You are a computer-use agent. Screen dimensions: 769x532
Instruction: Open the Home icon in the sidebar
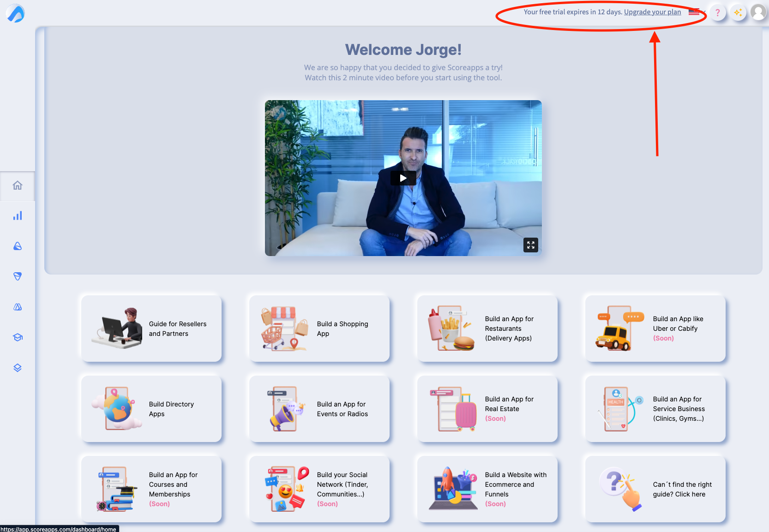pyautogui.click(x=18, y=185)
